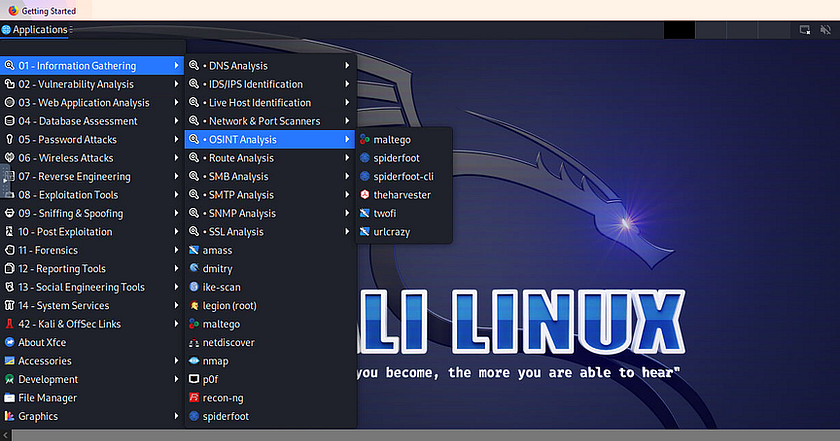The height and width of the screenshot is (441, 840).
Task: Select 01 - Information Gathering
Action: pyautogui.click(x=92, y=66)
